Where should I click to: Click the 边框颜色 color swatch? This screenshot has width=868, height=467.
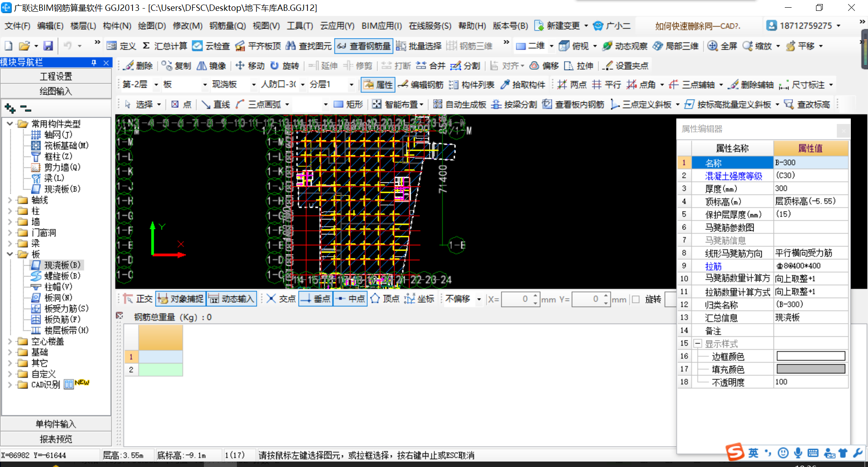[x=811, y=356]
